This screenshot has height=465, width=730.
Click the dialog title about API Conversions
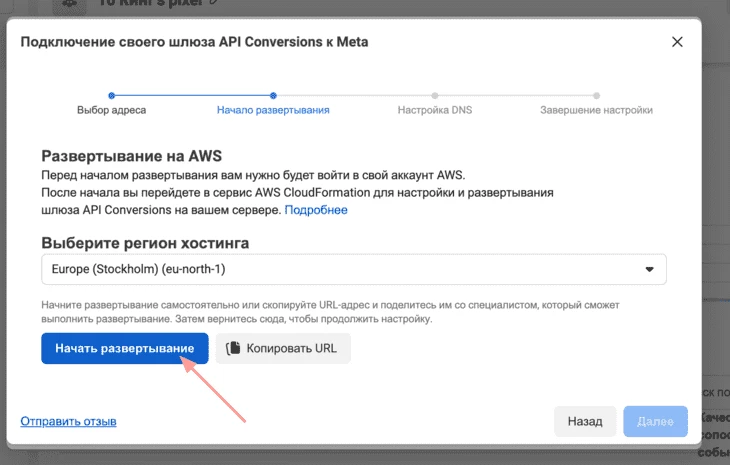tap(194, 42)
